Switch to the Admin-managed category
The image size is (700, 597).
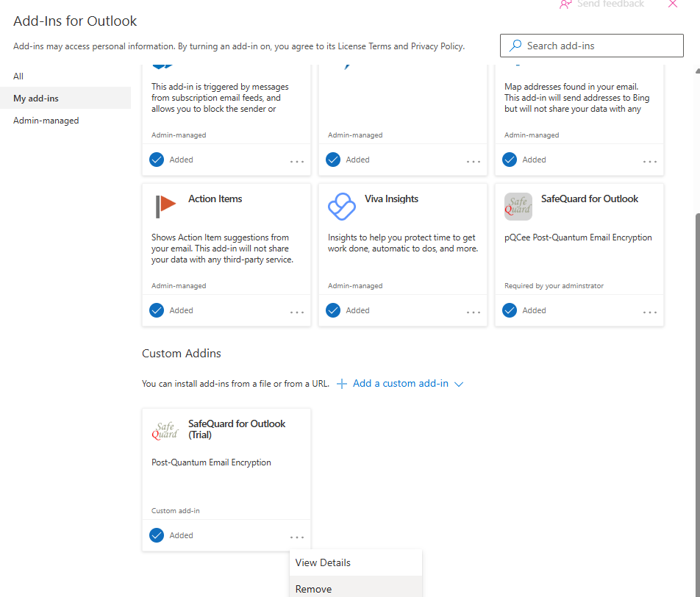pyautogui.click(x=65, y=121)
